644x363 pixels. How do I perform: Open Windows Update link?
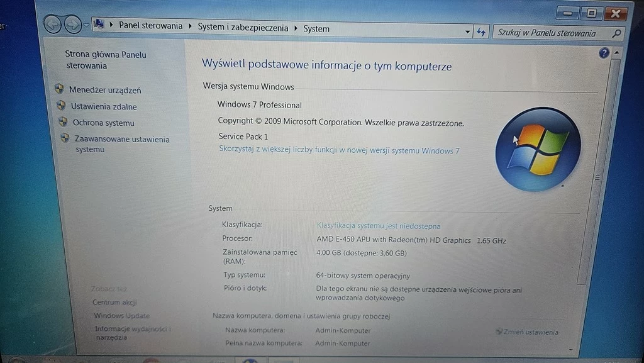(x=121, y=316)
